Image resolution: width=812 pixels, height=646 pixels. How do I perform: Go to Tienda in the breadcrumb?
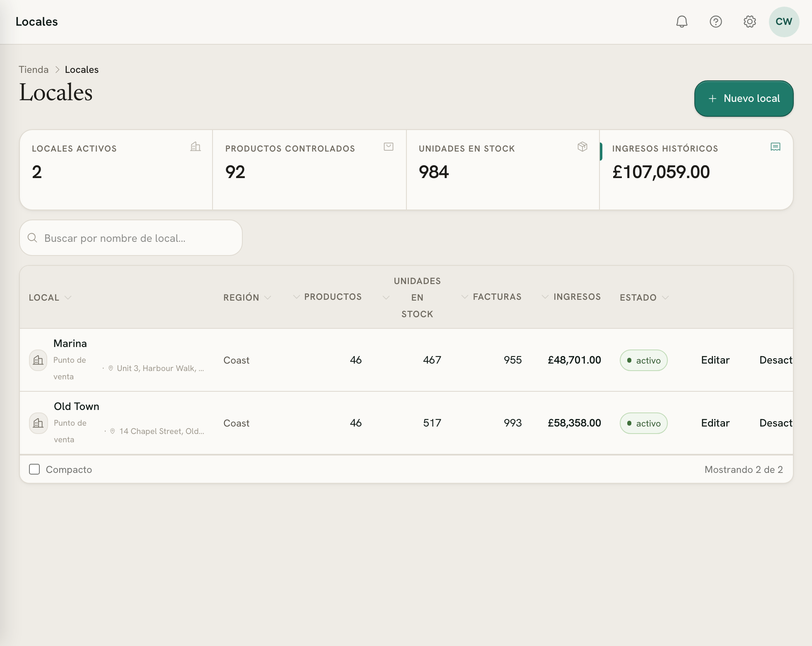tap(34, 70)
